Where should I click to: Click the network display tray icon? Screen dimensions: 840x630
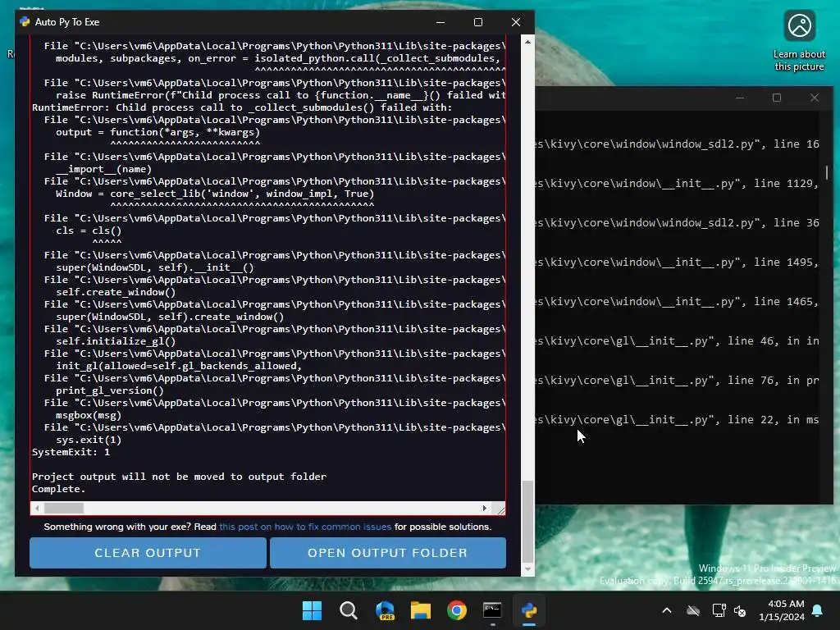[719, 610]
